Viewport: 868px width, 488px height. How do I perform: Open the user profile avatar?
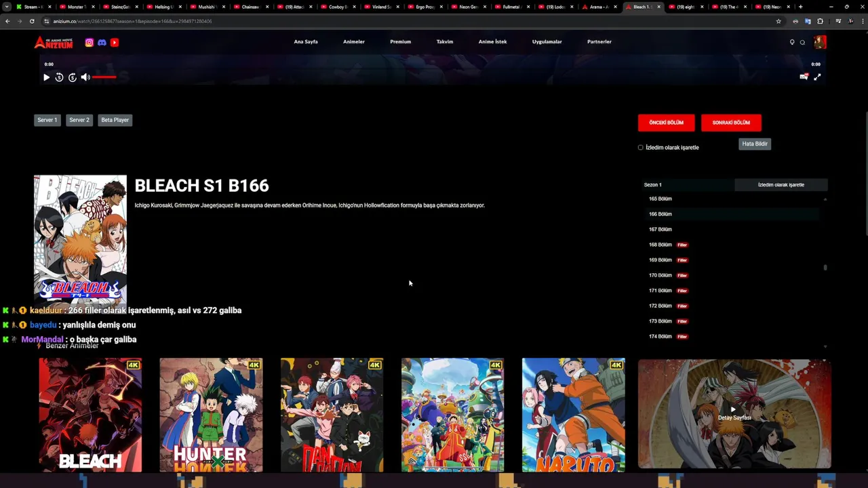820,42
